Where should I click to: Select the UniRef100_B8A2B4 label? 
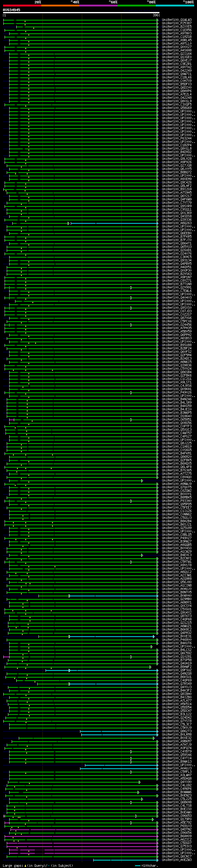point(177,521)
